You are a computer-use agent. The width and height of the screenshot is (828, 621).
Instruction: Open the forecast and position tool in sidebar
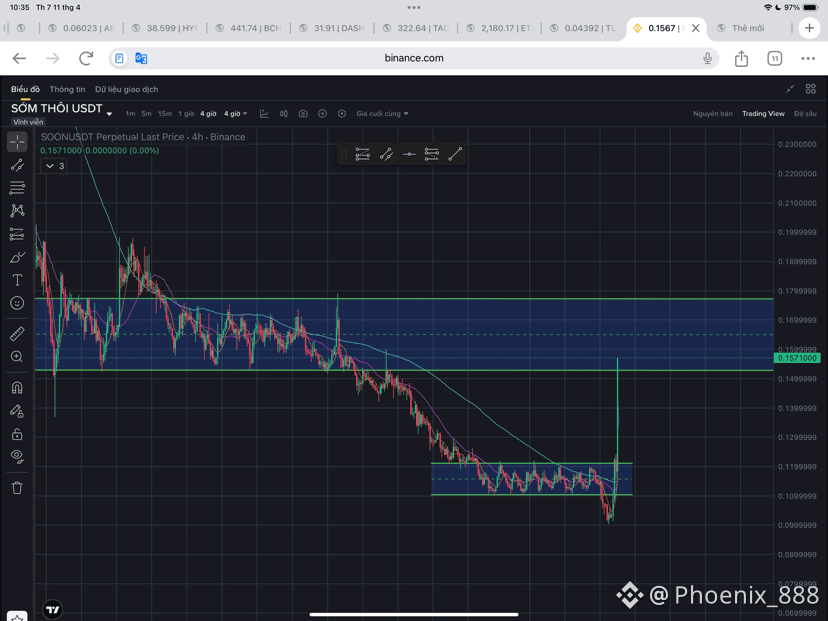coord(17,234)
